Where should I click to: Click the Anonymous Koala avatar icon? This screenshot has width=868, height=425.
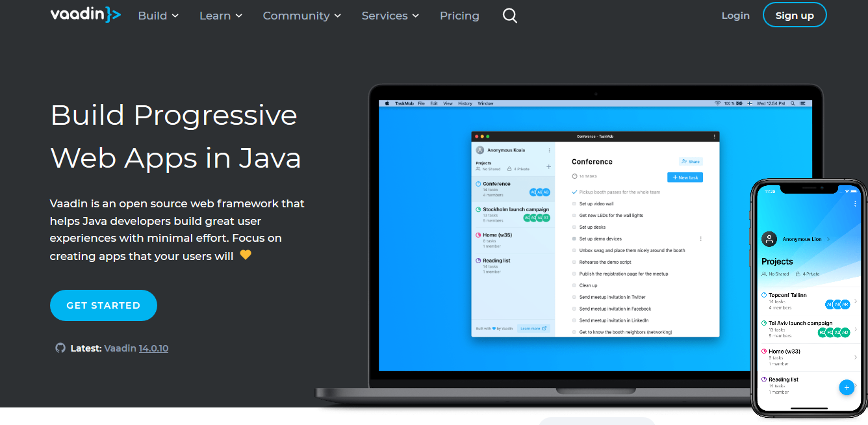[480, 150]
